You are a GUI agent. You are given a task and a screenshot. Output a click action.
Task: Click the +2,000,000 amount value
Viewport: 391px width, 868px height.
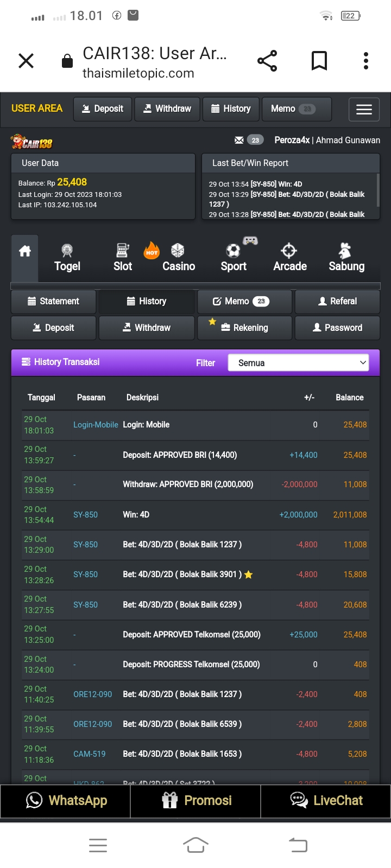298,515
